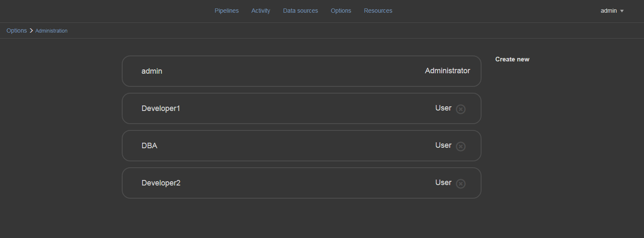Click the Create new button
The width and height of the screenshot is (644, 238).
pyautogui.click(x=512, y=59)
